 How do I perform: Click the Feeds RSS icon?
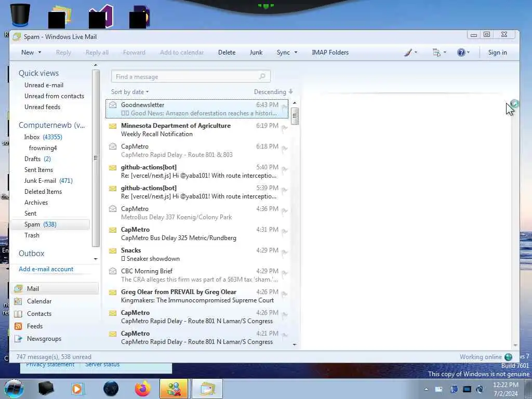18,326
